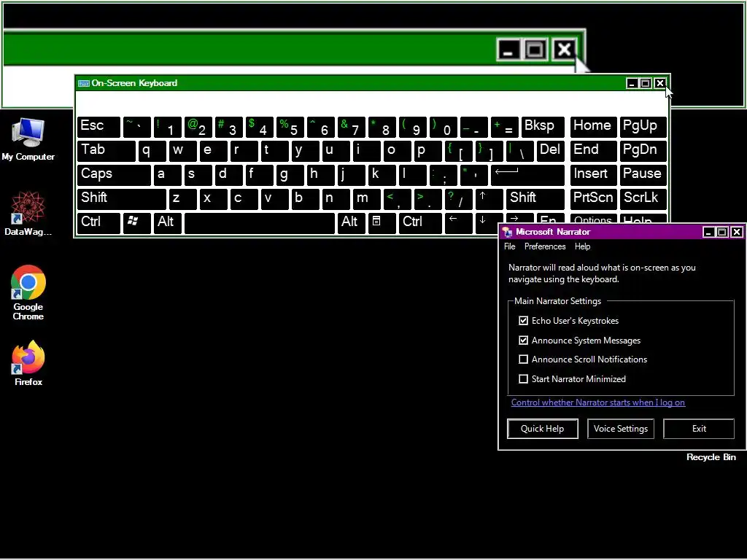
Task: Toggle Echo User's Keystrokes checkbox
Action: 523,321
